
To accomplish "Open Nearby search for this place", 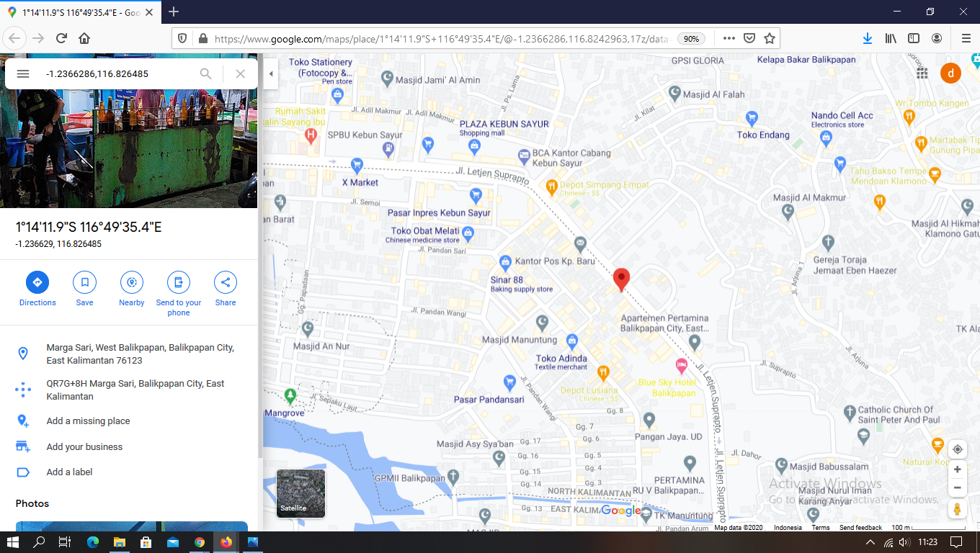I will pos(131,282).
